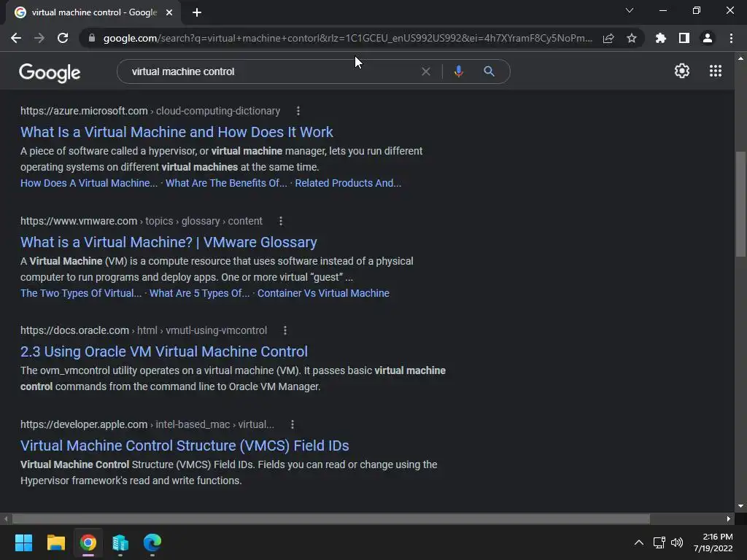Go back using the browser back arrow
Image resolution: width=747 pixels, height=560 pixels.
16,38
